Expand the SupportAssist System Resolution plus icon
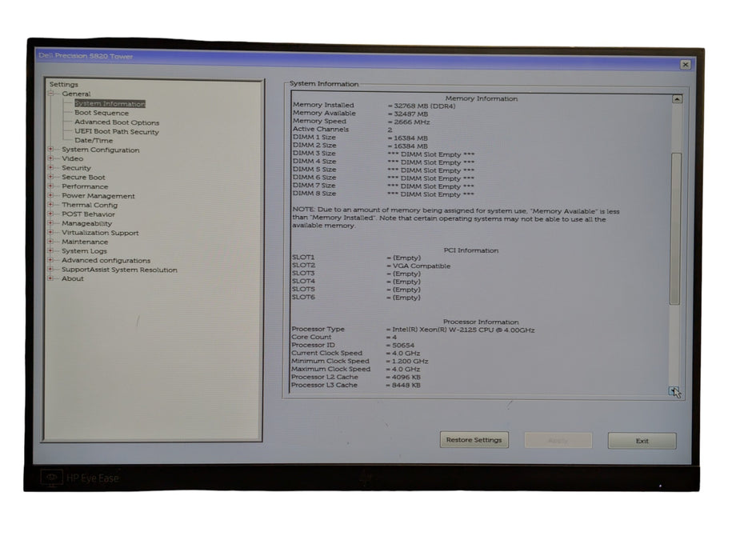This screenshot has height=560, width=744. click(50, 269)
